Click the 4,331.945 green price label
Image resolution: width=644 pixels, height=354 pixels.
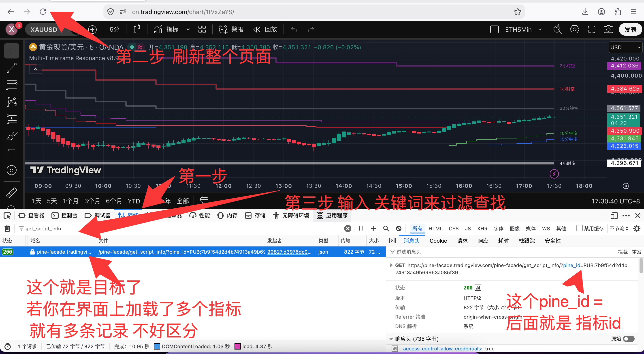point(624,138)
